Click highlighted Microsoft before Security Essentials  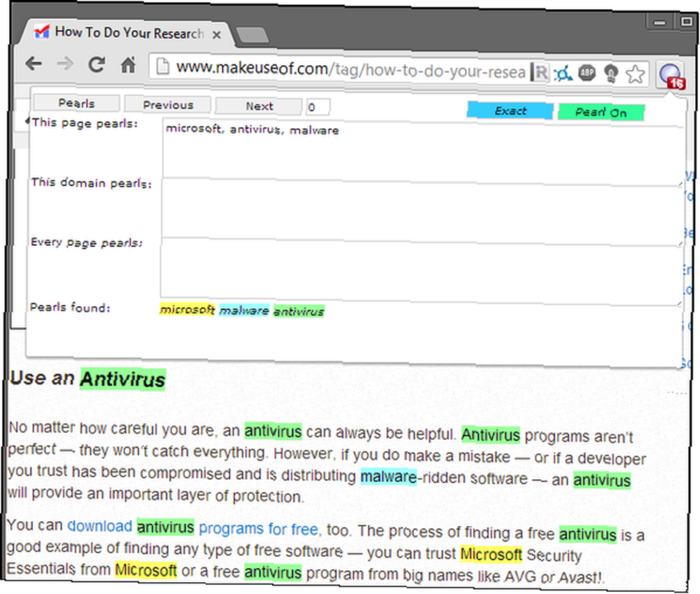click(x=491, y=554)
